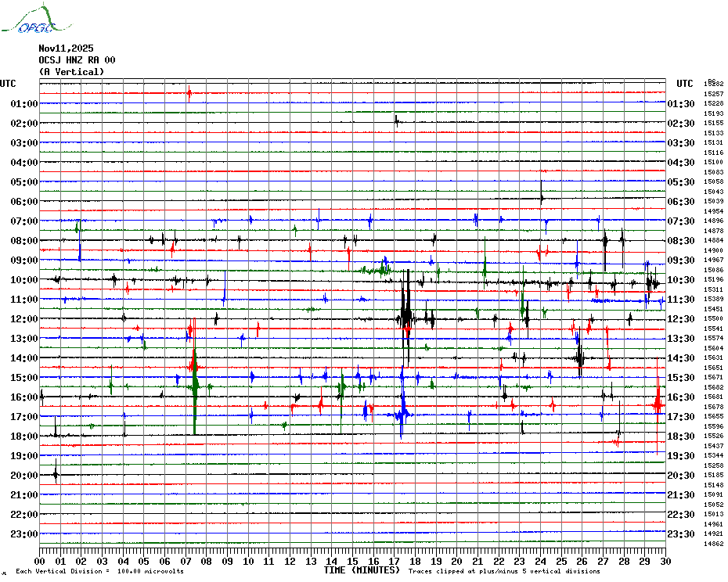Select the '20:00' hour label
Image resolution: width=728 pixels, height=582 pixels.
click(24, 476)
